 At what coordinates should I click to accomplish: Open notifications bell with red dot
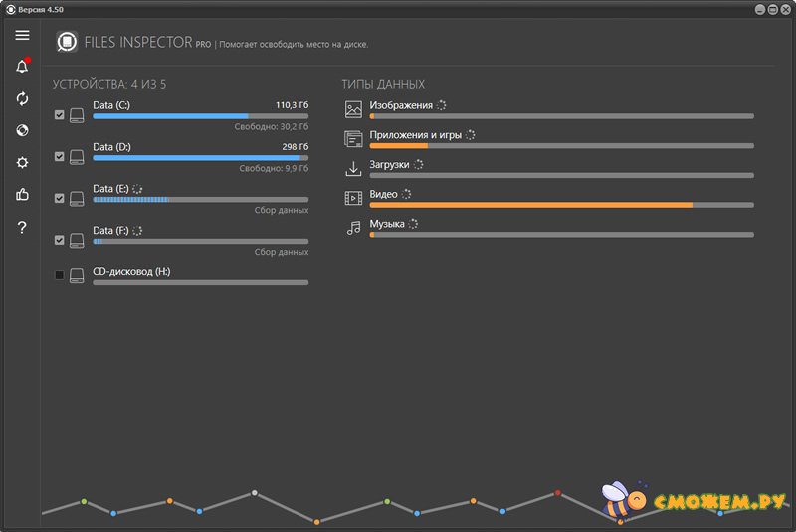point(22,68)
